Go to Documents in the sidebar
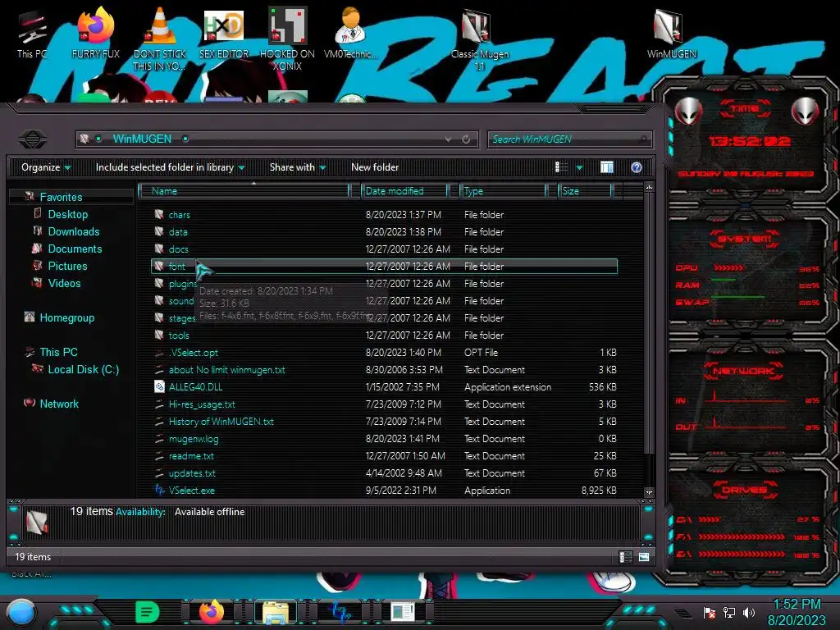This screenshot has height=630, width=840. point(75,249)
